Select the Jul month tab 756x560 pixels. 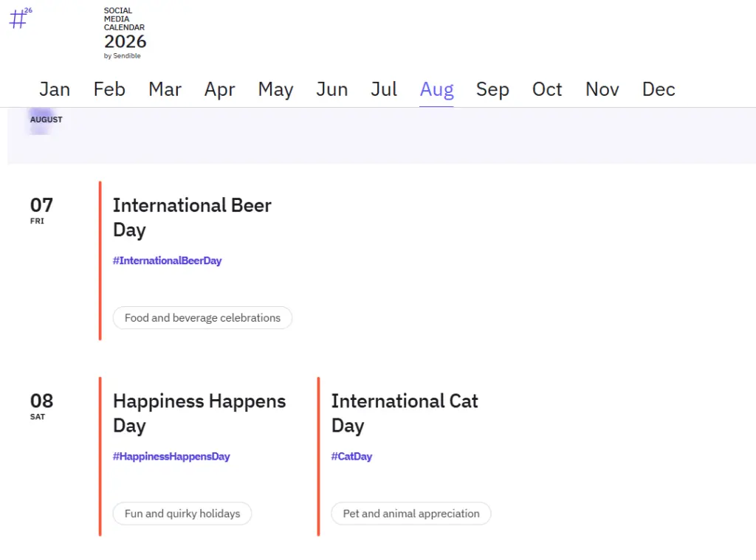coord(384,89)
